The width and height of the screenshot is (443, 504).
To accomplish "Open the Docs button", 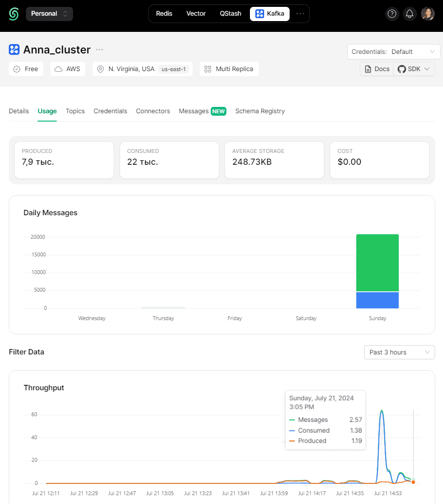I will point(377,69).
